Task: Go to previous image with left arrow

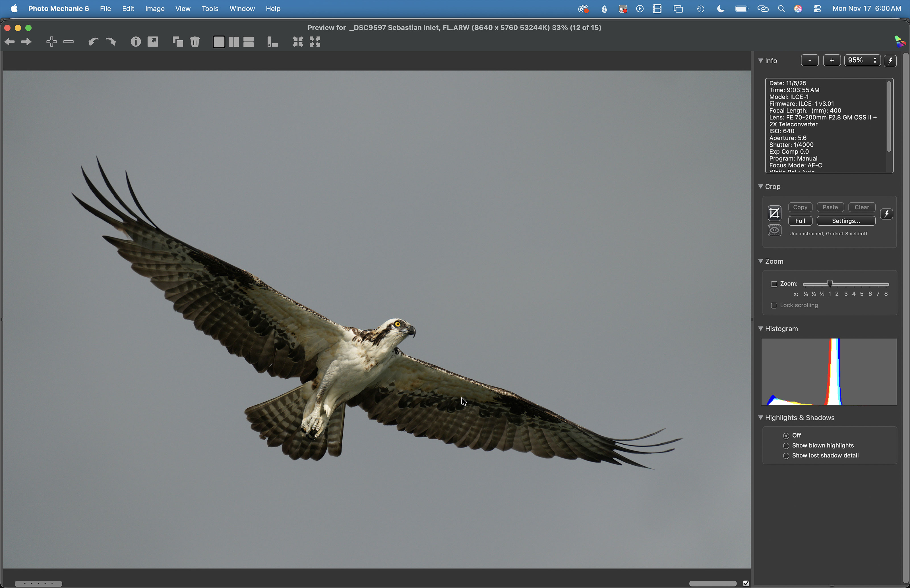Action: point(10,41)
